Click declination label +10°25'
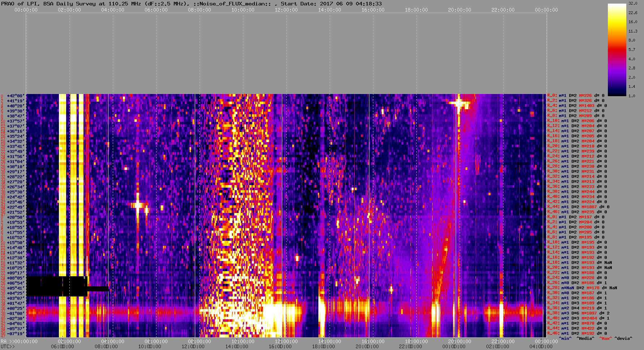 [x=16, y=268]
